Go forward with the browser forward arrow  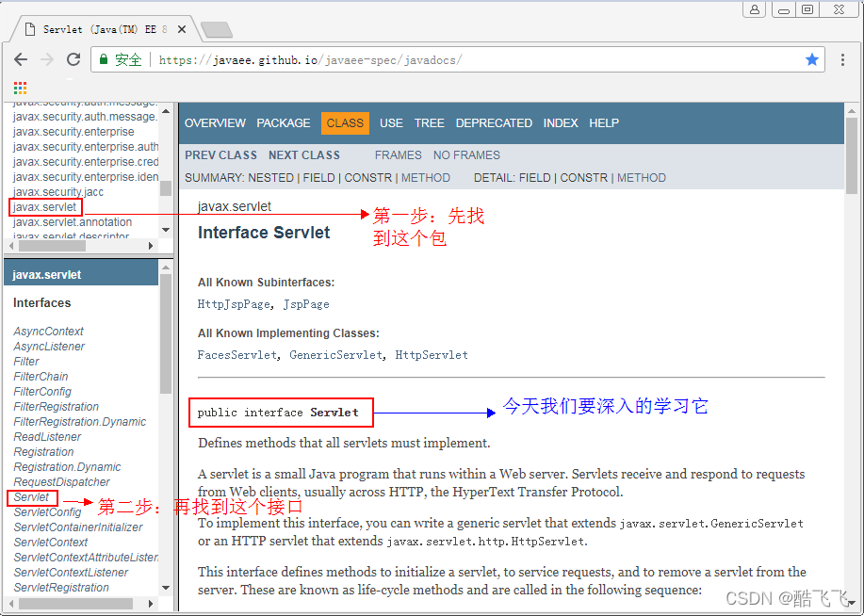coord(47,59)
